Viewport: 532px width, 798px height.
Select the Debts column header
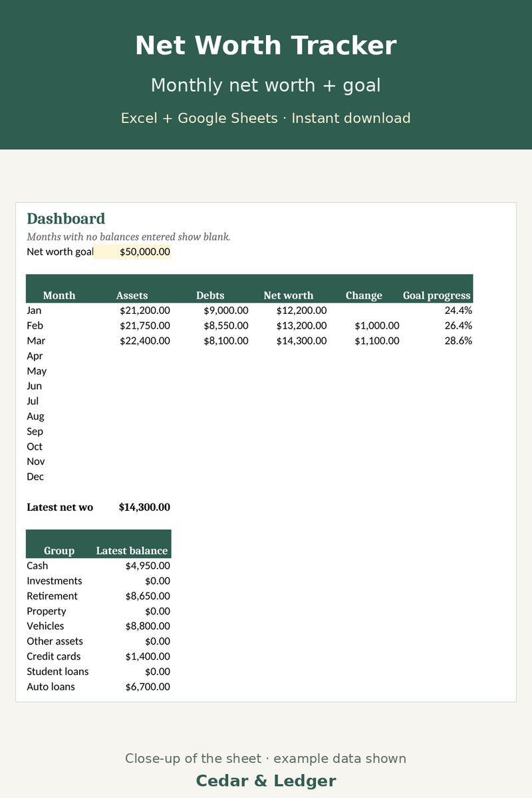click(210, 295)
